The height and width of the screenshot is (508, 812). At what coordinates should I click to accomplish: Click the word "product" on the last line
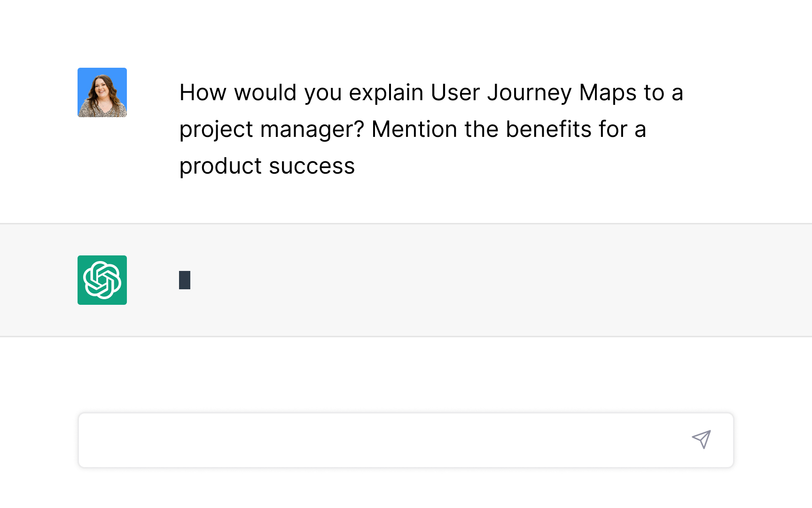click(220, 166)
